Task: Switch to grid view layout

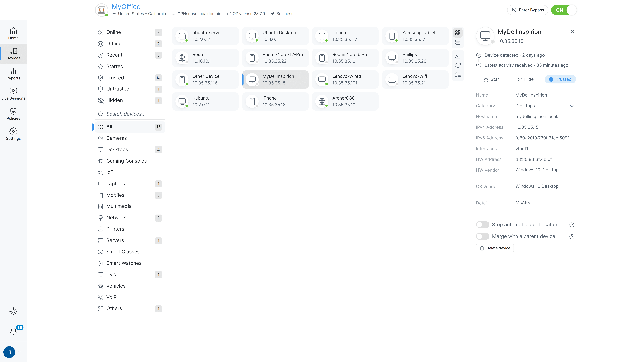Action: pyautogui.click(x=458, y=33)
